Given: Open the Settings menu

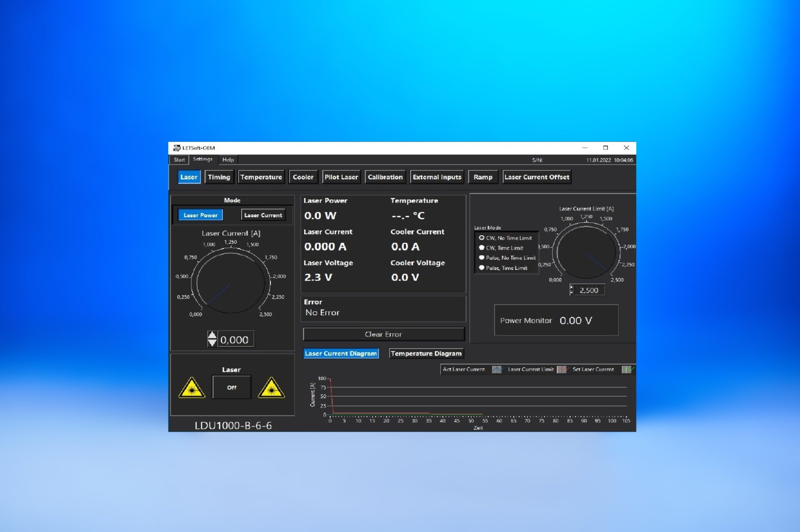Looking at the screenshot, I should [x=202, y=159].
